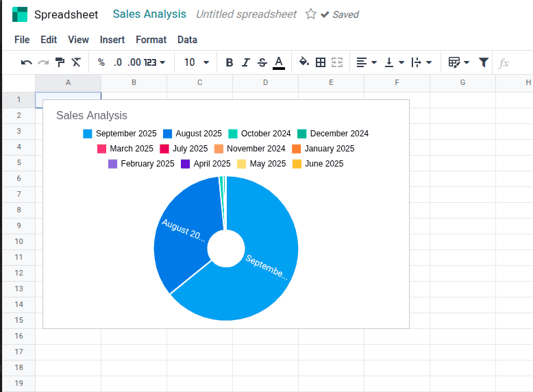Toggle March 2025 legend entry
Image resolution: width=533 pixels, height=392 pixels.
125,149
